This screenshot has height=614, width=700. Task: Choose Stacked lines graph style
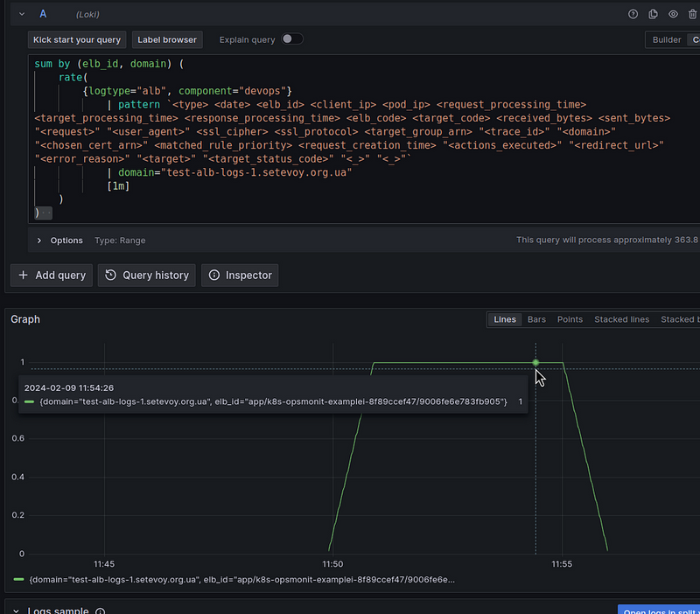pos(621,319)
